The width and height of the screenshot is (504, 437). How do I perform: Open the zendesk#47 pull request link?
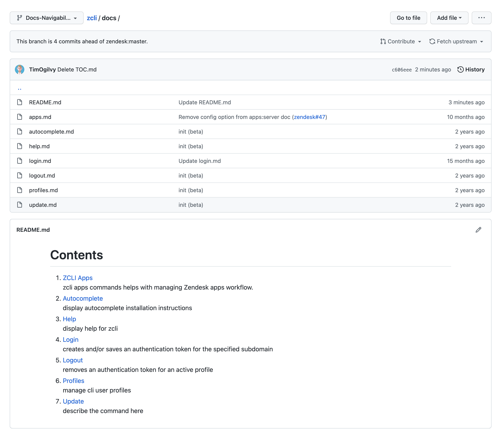coord(309,117)
